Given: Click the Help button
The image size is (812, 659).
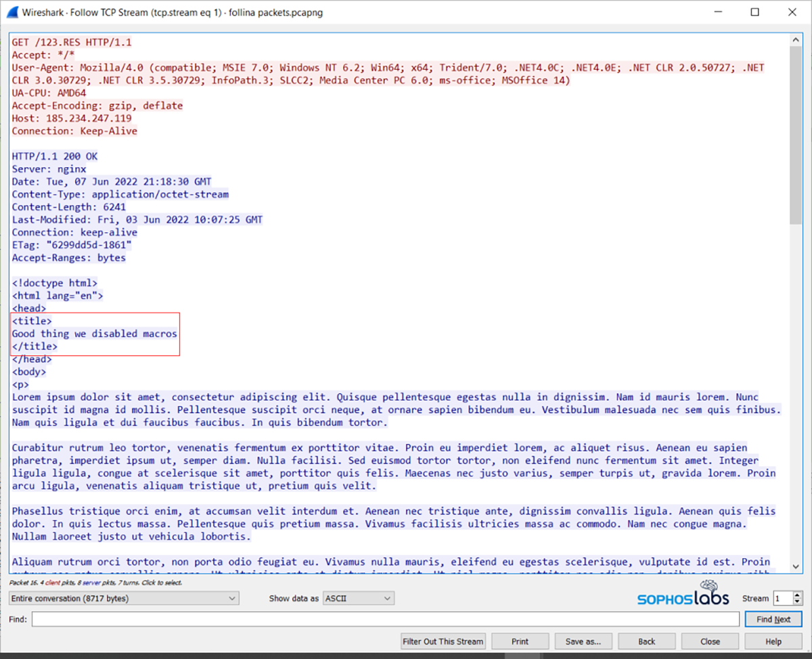Looking at the screenshot, I should click(773, 641).
